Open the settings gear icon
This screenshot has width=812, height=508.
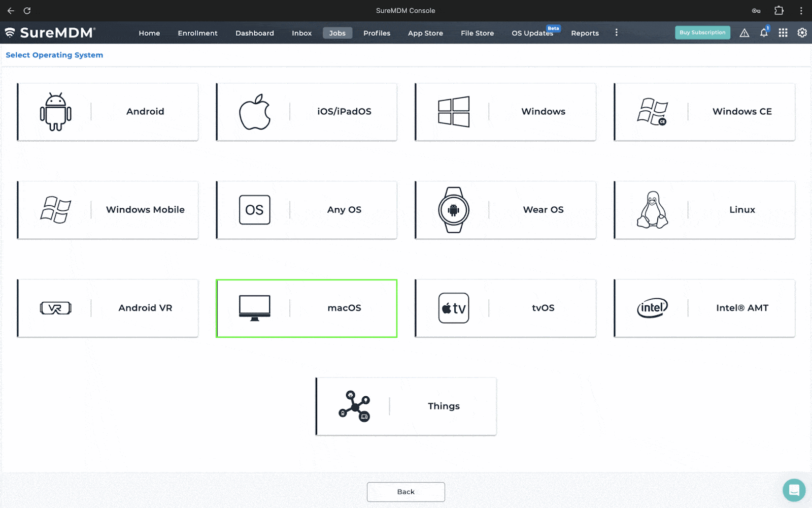click(802, 33)
